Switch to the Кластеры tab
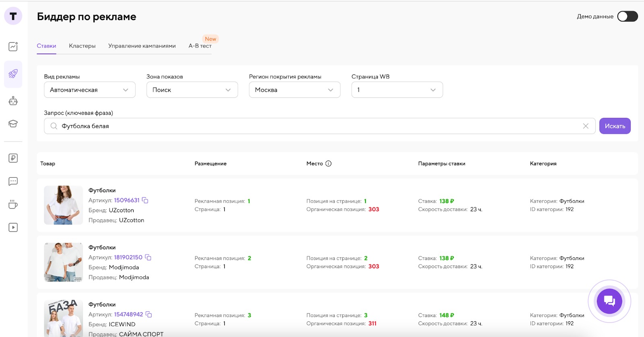Image resolution: width=644 pixels, height=337 pixels. [82, 46]
